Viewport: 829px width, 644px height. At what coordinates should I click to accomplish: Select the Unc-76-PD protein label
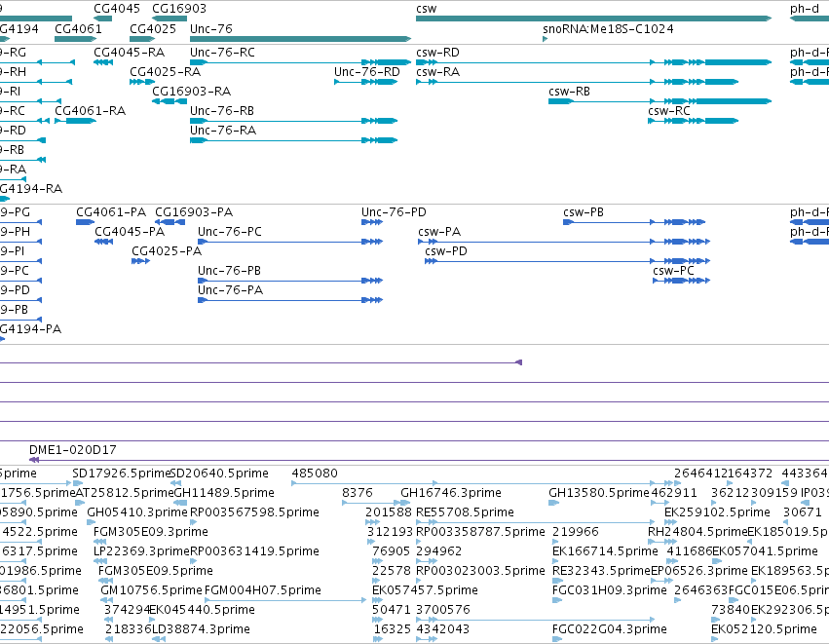394,212
